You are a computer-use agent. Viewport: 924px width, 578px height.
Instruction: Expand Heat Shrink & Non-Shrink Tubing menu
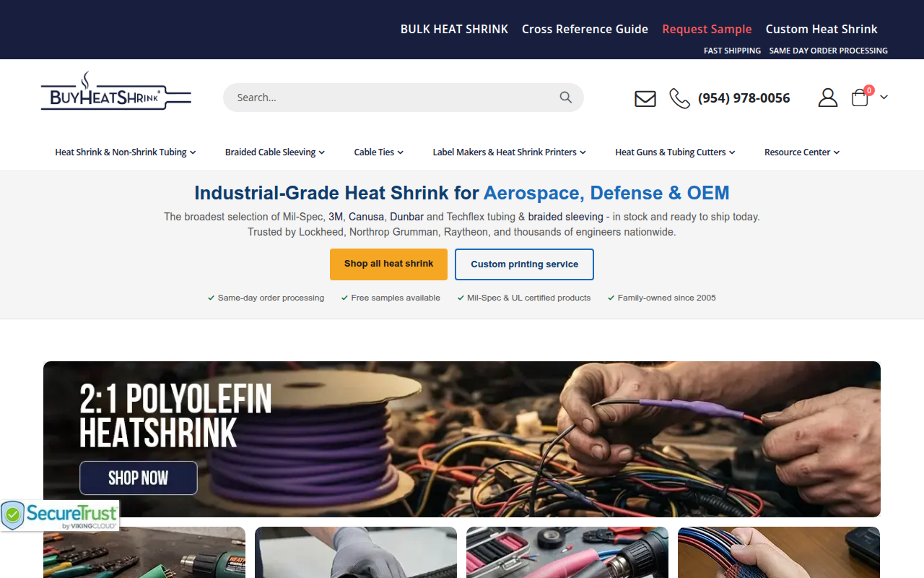(126, 152)
